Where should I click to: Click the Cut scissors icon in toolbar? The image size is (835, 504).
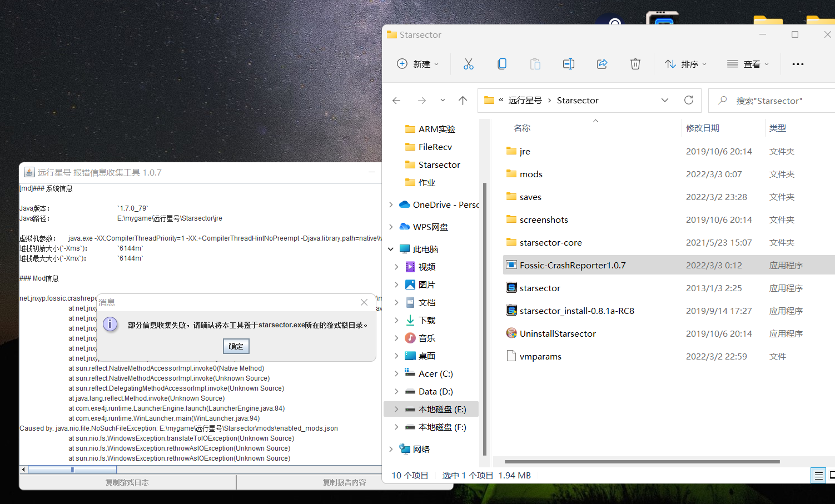coord(469,64)
